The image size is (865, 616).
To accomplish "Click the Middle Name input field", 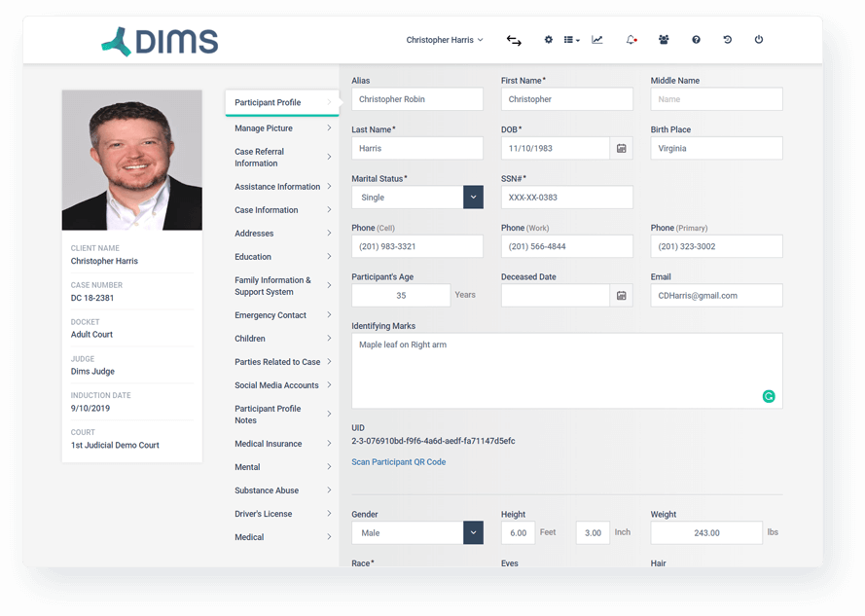I will [x=716, y=99].
